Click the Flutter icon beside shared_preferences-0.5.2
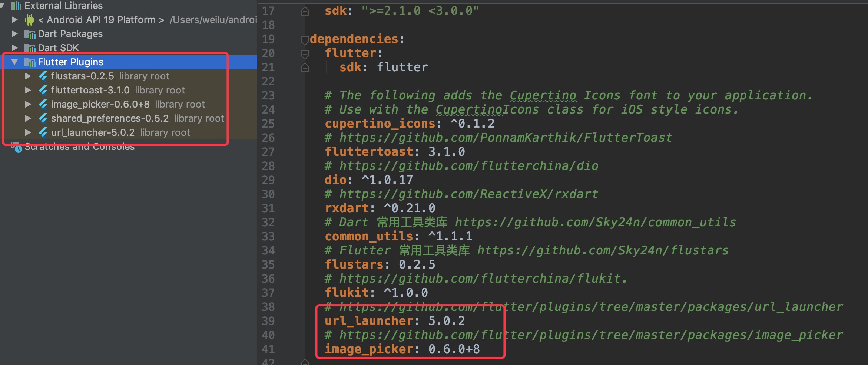The image size is (868, 365). coord(43,118)
